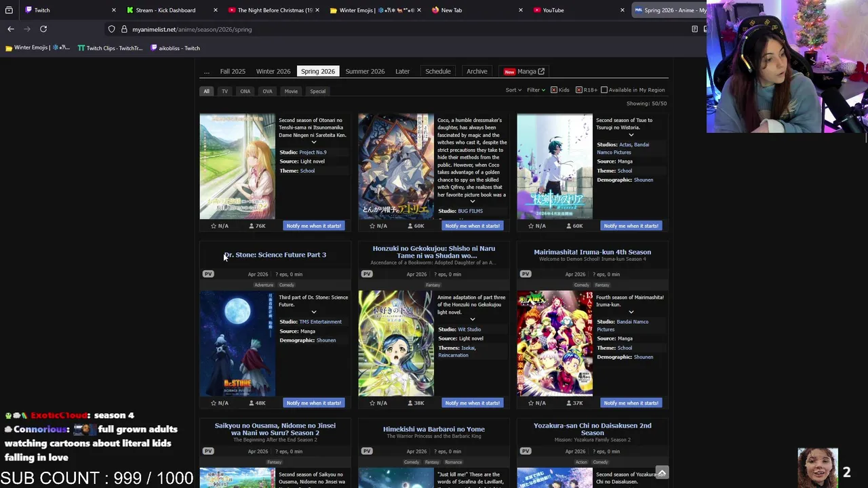This screenshot has height=488, width=868.
Task: Click the 38K members icon of Honzuki
Action: tap(410, 403)
